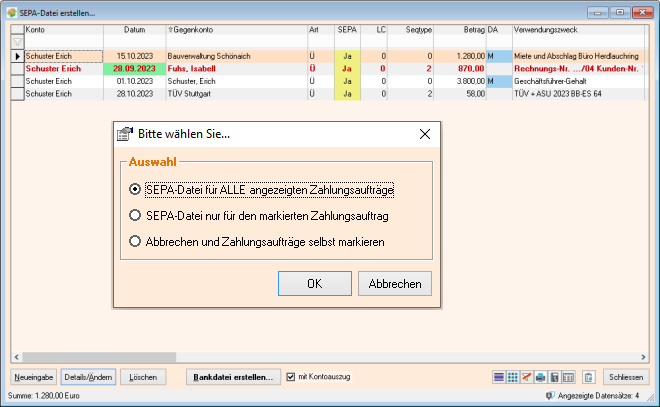Click the calculator notebook icon in bottom toolbar
Screen dimensions: 660x407
[x=554, y=377]
